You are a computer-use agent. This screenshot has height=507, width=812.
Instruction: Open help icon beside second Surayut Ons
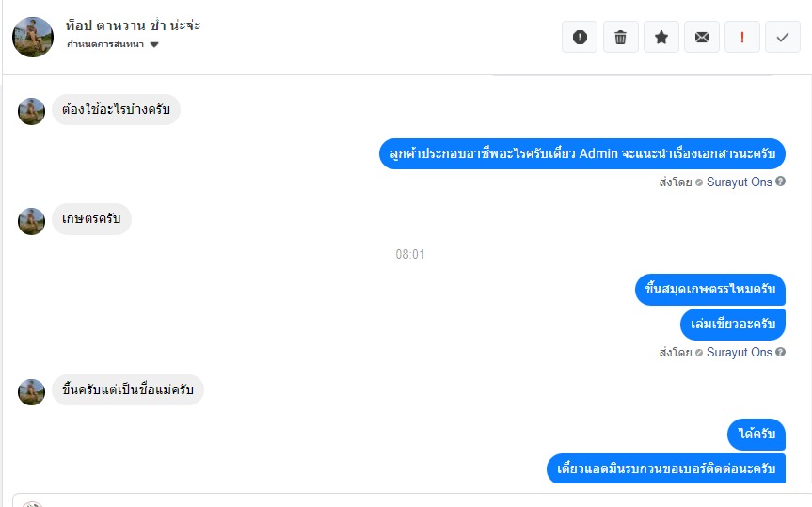coord(780,352)
